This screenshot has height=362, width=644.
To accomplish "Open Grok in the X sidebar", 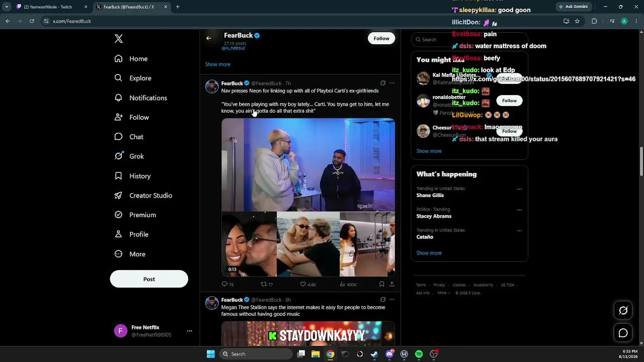I will pyautogui.click(x=129, y=156).
